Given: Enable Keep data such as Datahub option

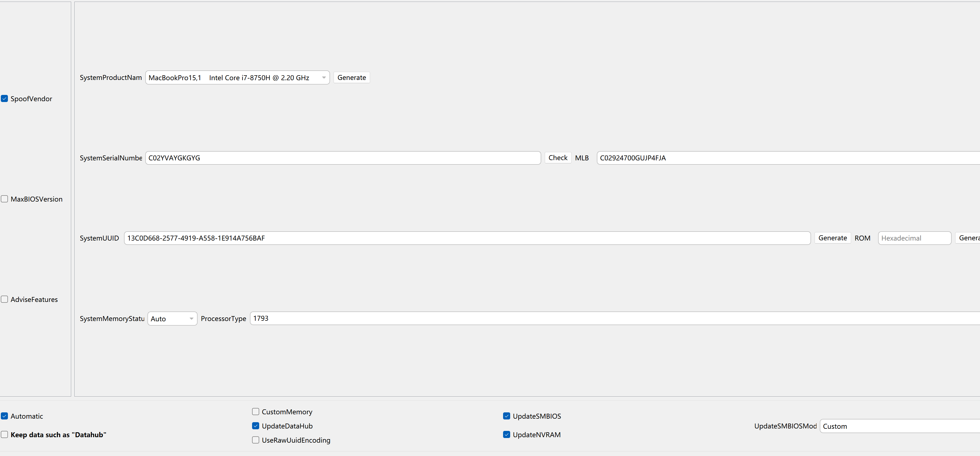Looking at the screenshot, I should (x=5, y=435).
